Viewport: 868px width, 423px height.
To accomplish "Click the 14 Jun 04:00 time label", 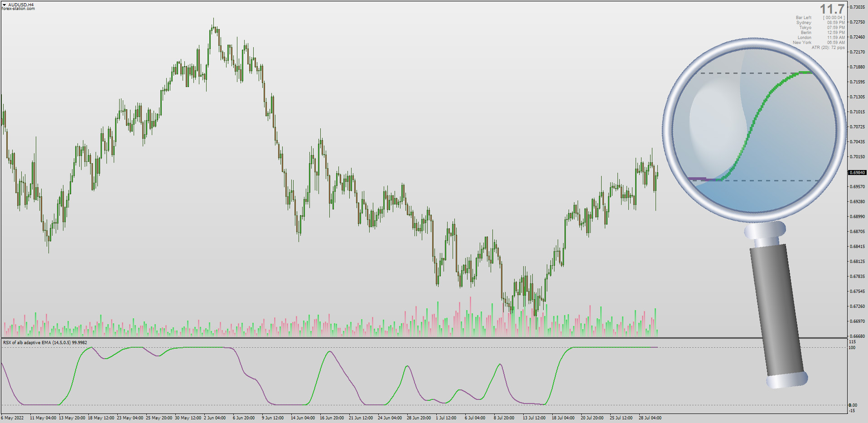I will point(303,418).
